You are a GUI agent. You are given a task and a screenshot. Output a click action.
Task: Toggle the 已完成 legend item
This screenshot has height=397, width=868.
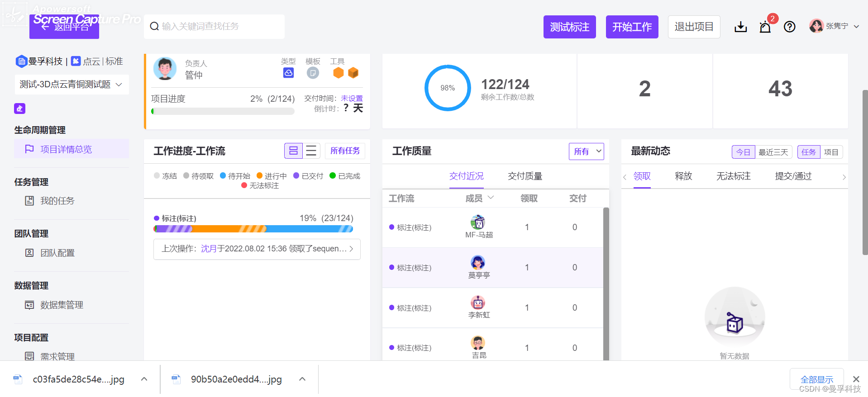click(345, 176)
